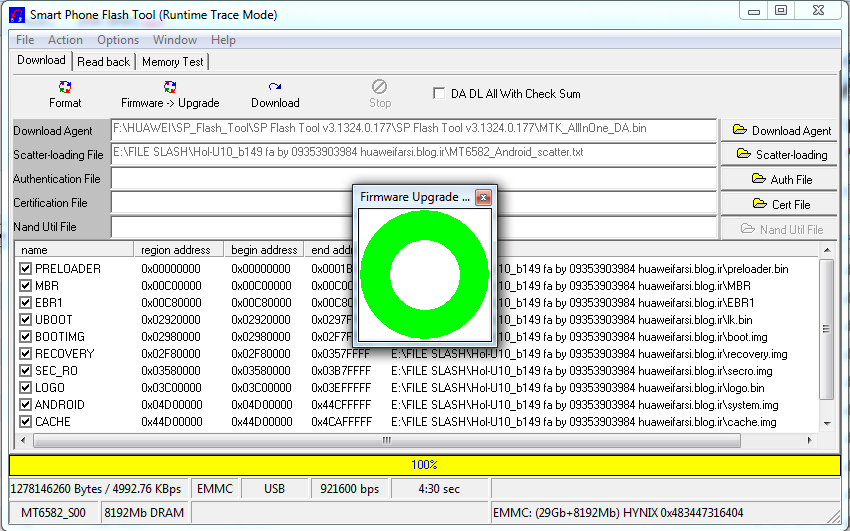Click the Smart Phone Flash Tool title icon
The image size is (850, 531).
tap(17, 15)
